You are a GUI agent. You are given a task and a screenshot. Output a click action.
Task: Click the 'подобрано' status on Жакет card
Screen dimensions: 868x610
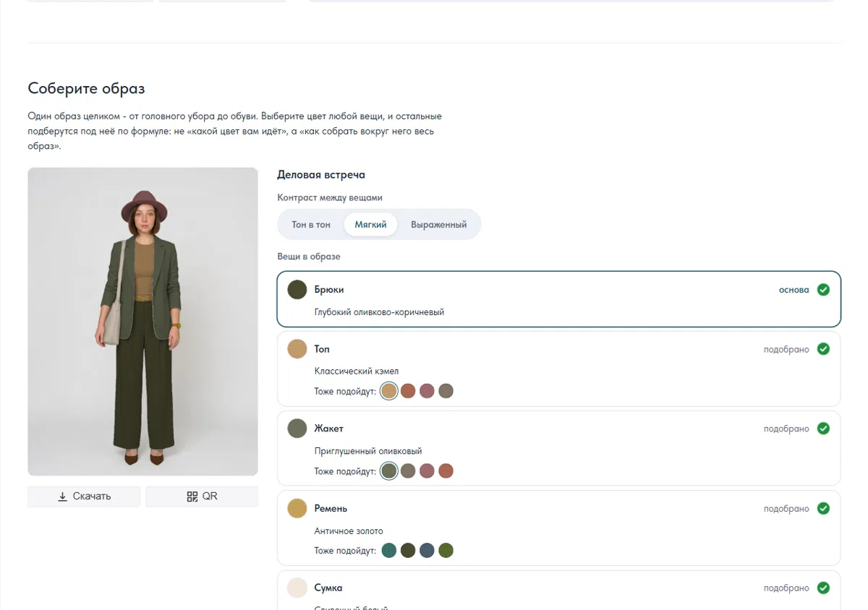(x=786, y=429)
